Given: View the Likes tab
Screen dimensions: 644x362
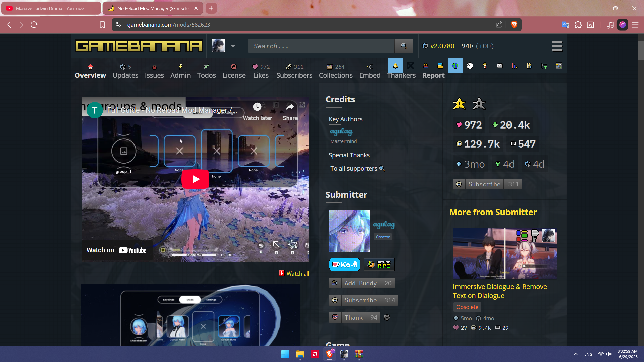Looking at the screenshot, I should pos(261,71).
